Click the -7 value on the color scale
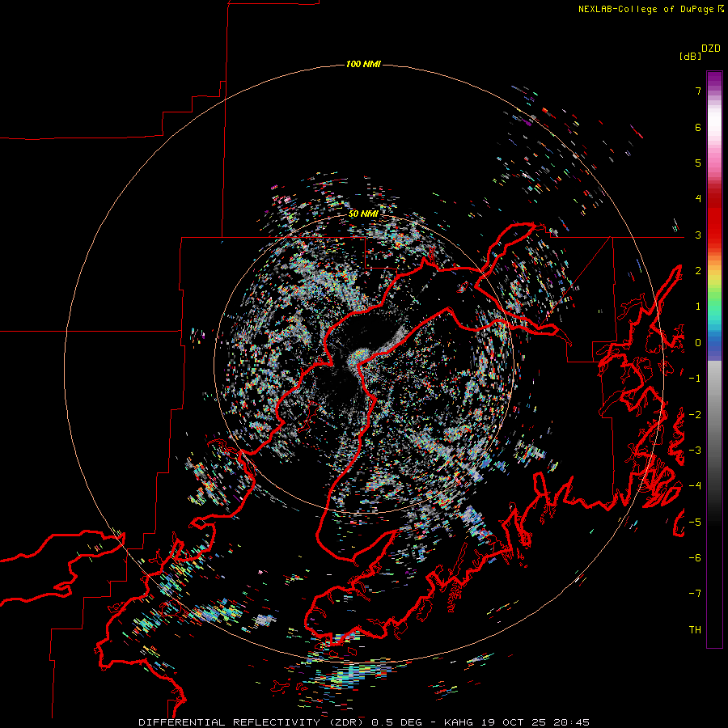Image resolution: width=728 pixels, height=728 pixels. [x=695, y=594]
